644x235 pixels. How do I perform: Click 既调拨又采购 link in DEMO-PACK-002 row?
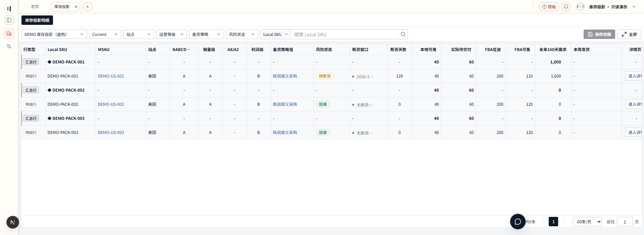pos(285,104)
